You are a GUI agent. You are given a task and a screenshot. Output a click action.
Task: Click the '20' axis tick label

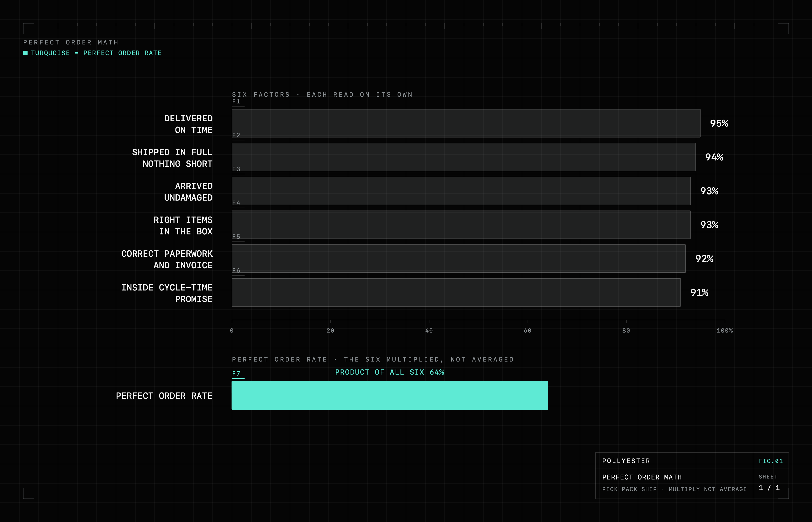coord(330,331)
